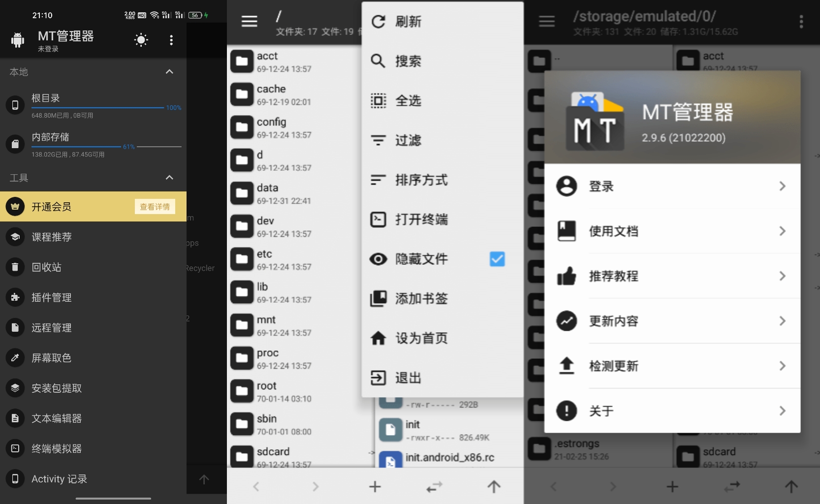Open the .estrongs folder

tap(599, 449)
